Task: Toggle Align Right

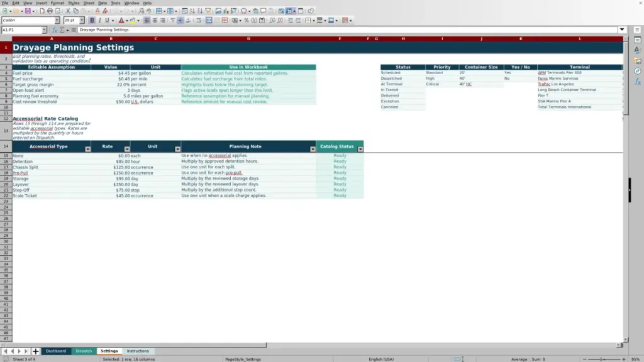Action: [x=163, y=21]
